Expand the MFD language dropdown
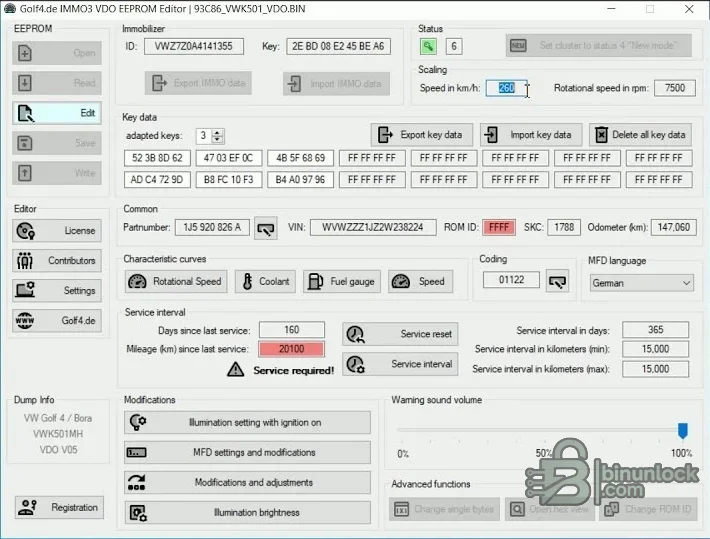This screenshot has height=539, width=710. click(642, 283)
